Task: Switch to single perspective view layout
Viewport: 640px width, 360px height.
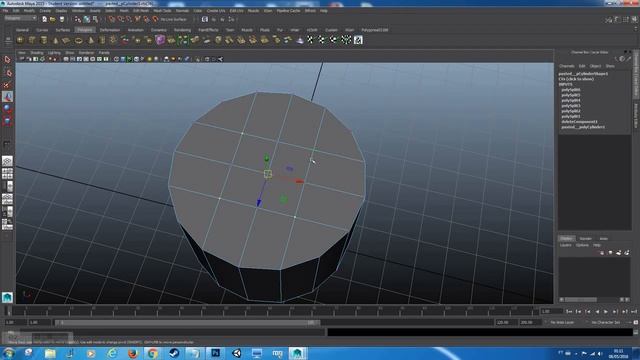Action: (7, 161)
